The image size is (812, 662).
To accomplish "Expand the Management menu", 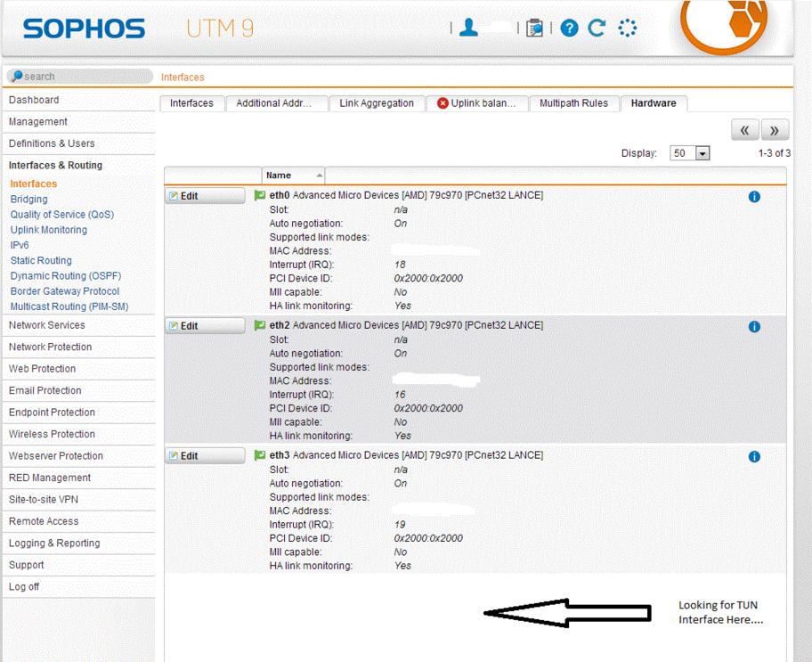I will 78,122.
